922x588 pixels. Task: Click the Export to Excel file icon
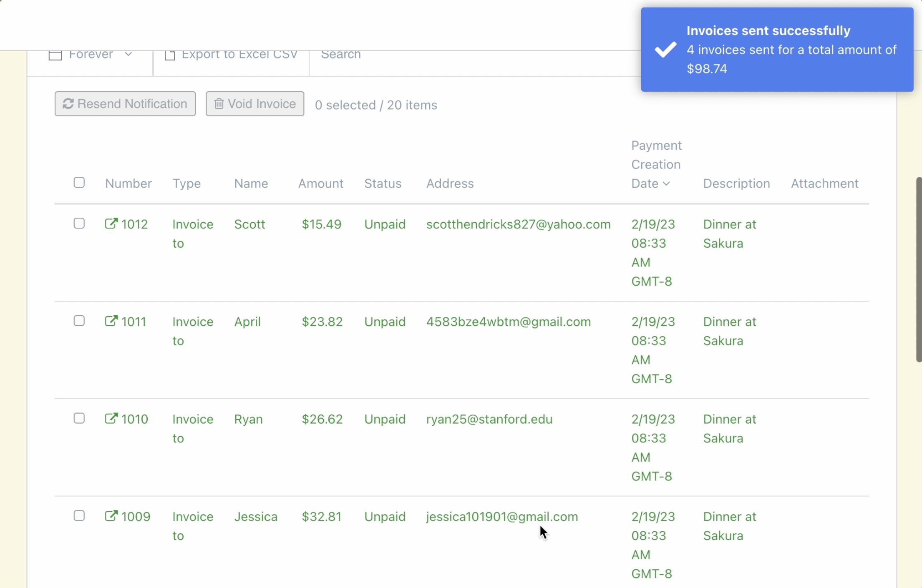pyautogui.click(x=170, y=55)
